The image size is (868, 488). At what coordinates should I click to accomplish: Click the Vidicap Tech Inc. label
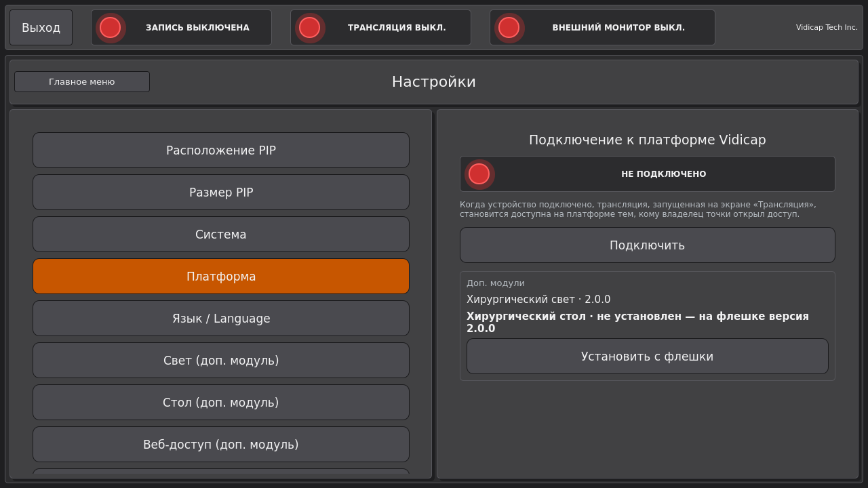point(827,27)
